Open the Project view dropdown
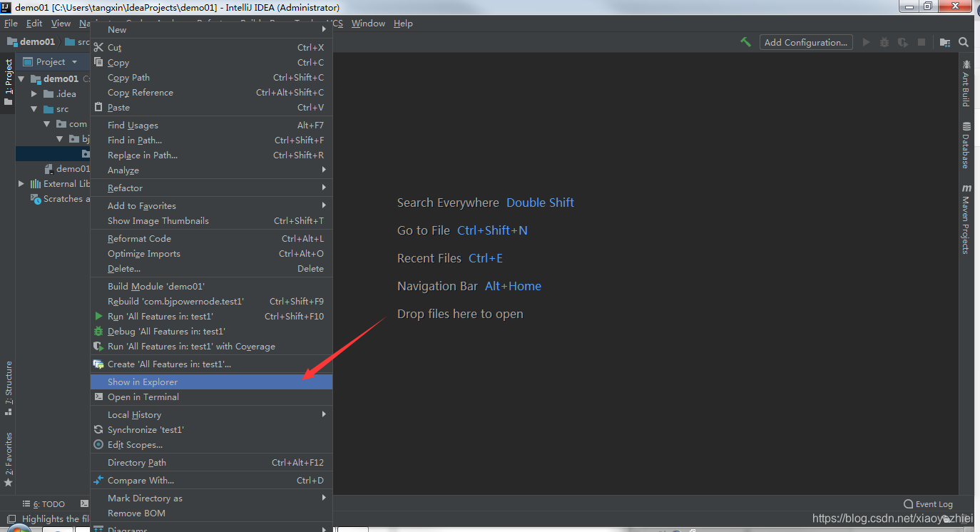Viewport: 980px width, 532px height. (50, 62)
